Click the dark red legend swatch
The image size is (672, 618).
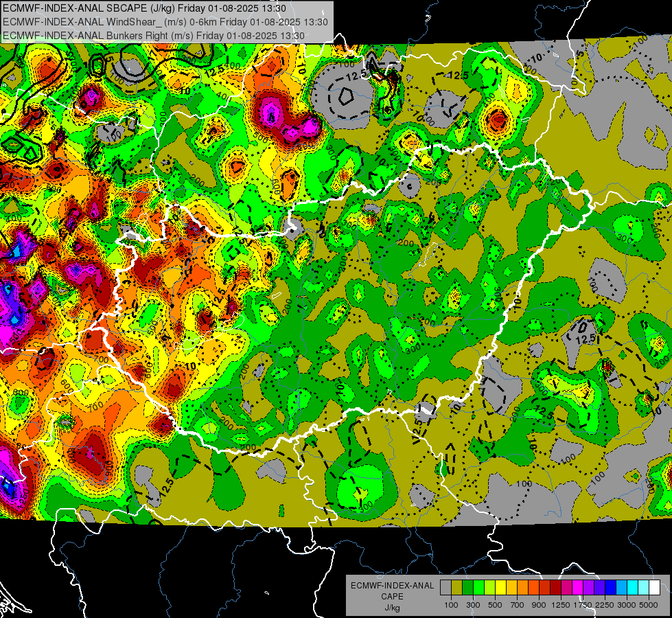[556, 587]
